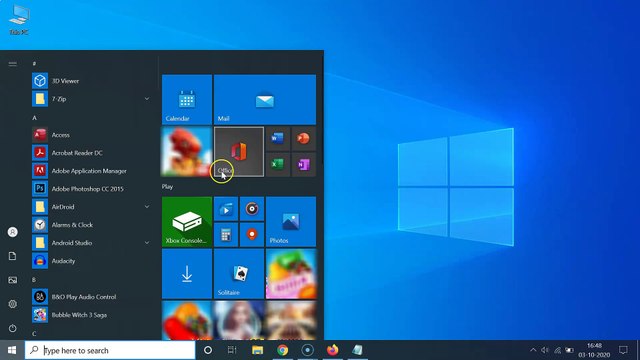Expand the Android Studio folder chevron
The height and width of the screenshot is (360, 640).
coord(147,242)
